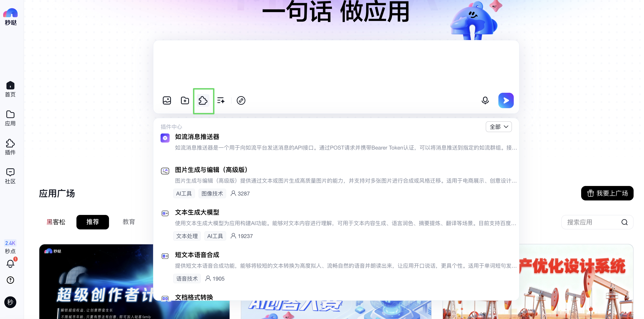Click the link attachment icon
The height and width of the screenshot is (319, 644).
[x=241, y=101]
